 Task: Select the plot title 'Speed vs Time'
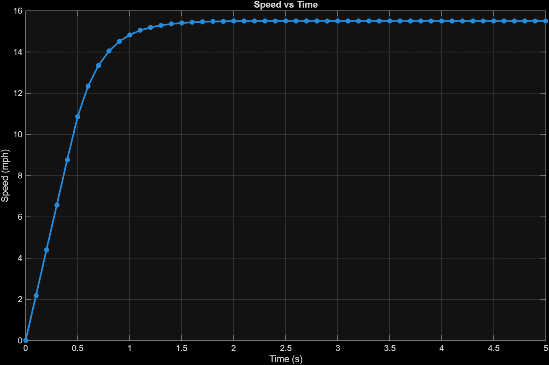pyautogui.click(x=285, y=5)
